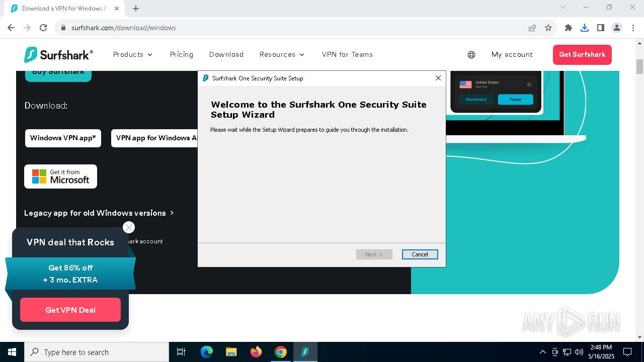Open File Explorer from taskbar
This screenshot has width=644, height=362.
(231, 352)
